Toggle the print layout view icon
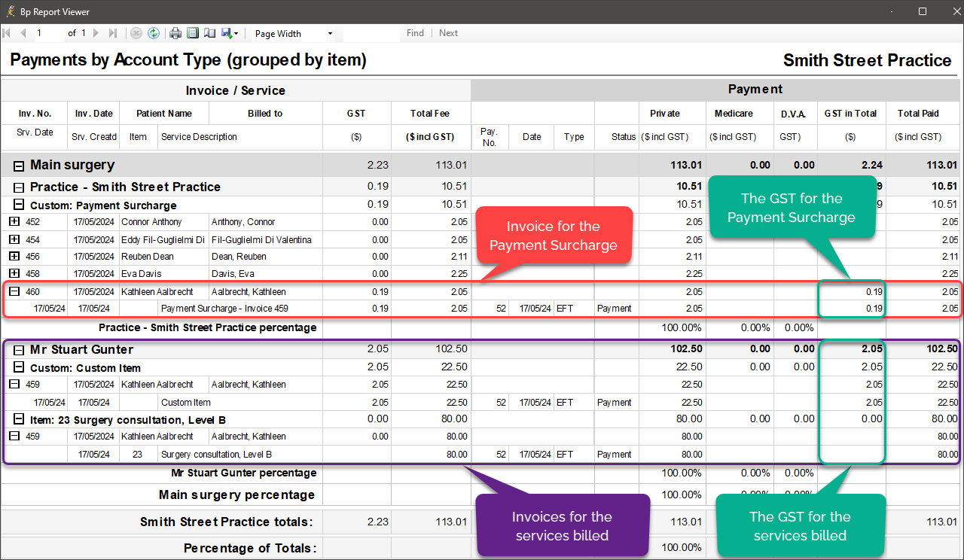This screenshot has width=964, height=560. click(x=192, y=33)
